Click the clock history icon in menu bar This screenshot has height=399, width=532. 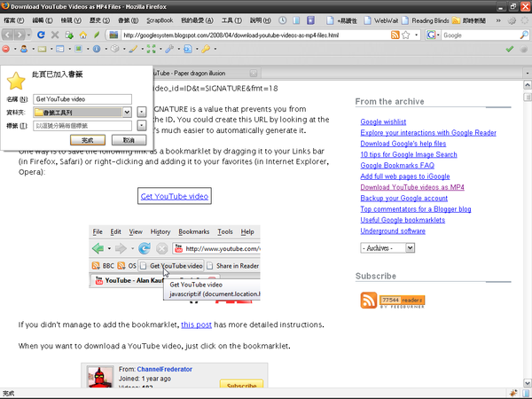(x=282, y=20)
